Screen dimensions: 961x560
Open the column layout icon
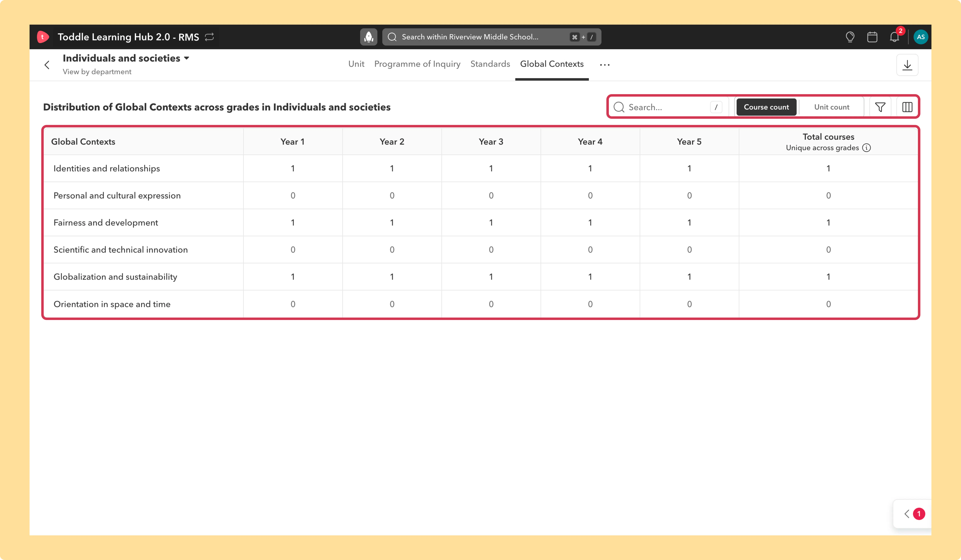tap(907, 107)
